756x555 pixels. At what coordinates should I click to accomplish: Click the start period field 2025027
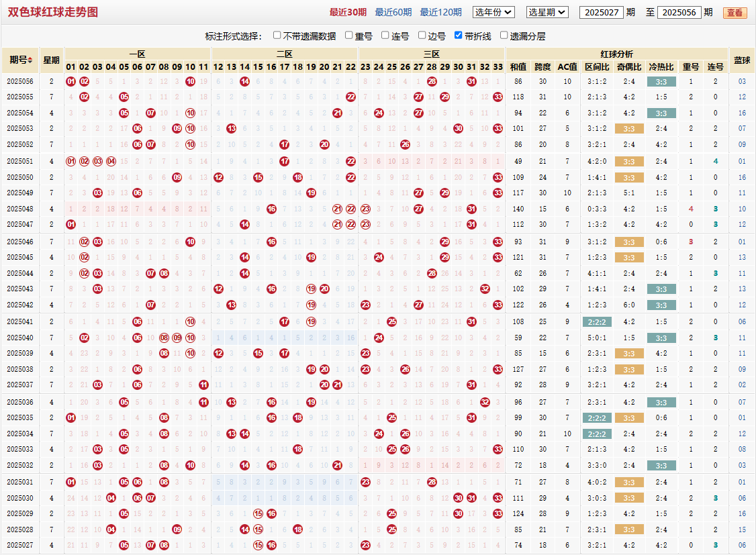point(601,13)
